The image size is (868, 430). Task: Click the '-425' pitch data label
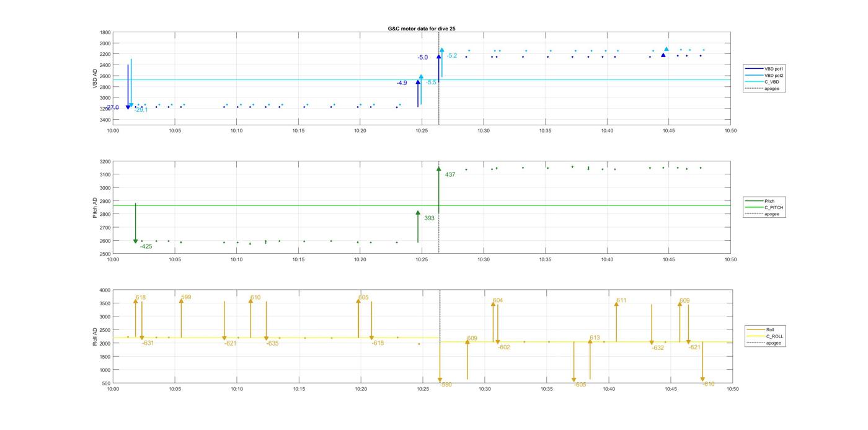tap(146, 246)
